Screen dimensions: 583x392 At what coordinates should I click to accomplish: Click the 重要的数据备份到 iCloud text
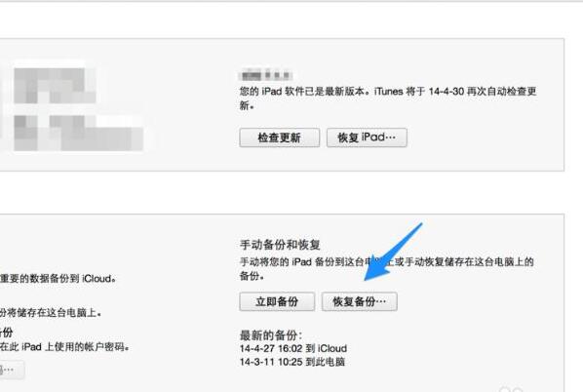pos(58,279)
